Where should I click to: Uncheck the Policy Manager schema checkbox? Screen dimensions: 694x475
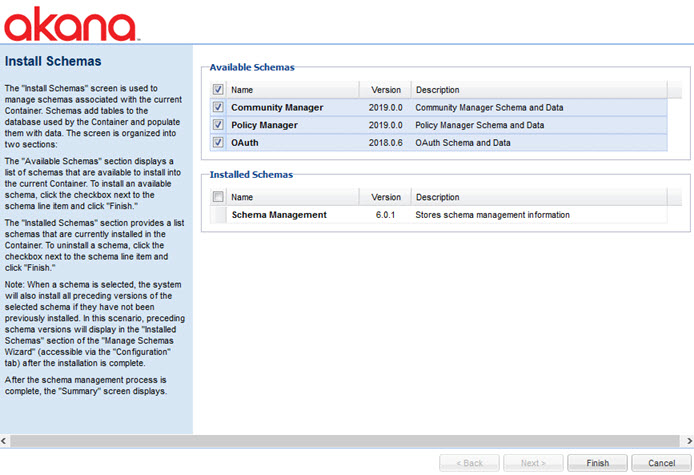point(218,125)
